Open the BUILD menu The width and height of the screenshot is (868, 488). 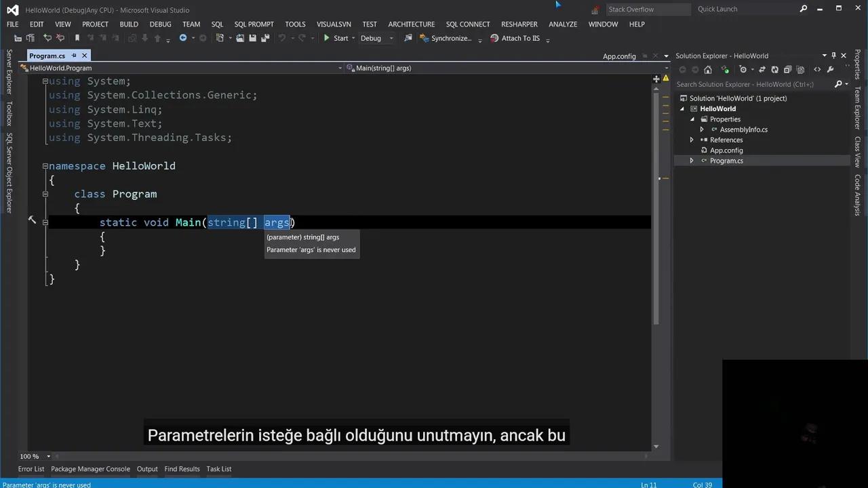click(x=129, y=24)
